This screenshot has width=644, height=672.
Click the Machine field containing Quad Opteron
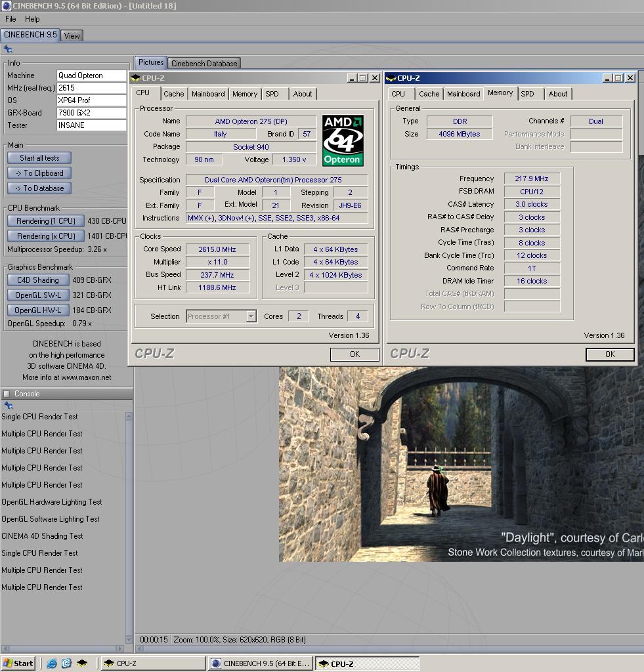pyautogui.click(x=92, y=75)
